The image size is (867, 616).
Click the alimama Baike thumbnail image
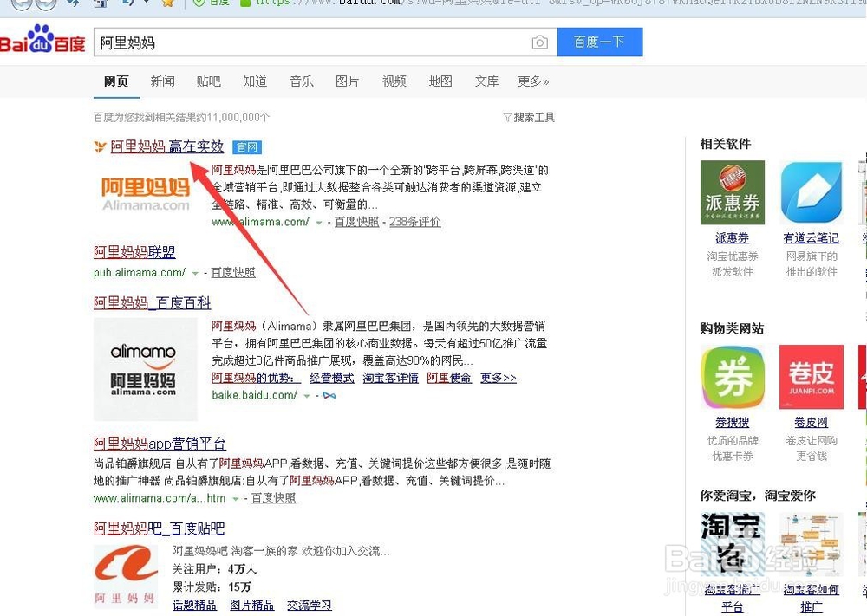(x=146, y=369)
